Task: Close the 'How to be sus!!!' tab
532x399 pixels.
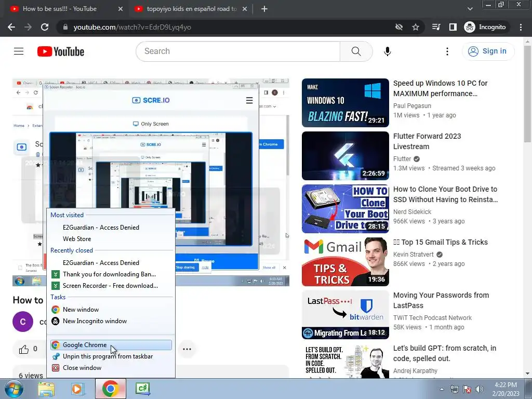Action: pos(121,9)
